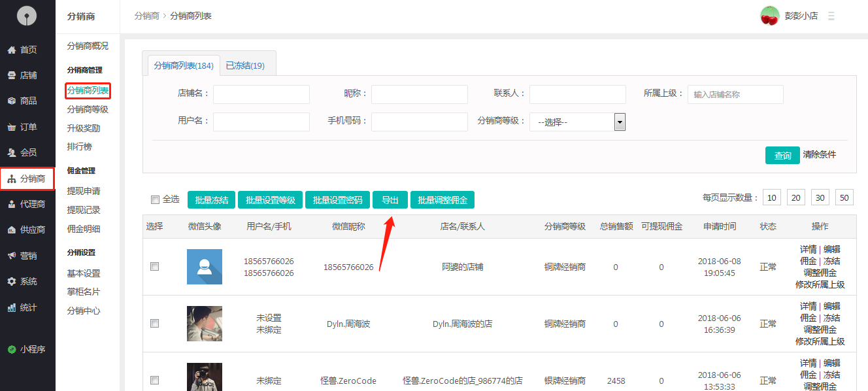
Task: Open the 分销商等级 dropdown
Action: [x=578, y=122]
